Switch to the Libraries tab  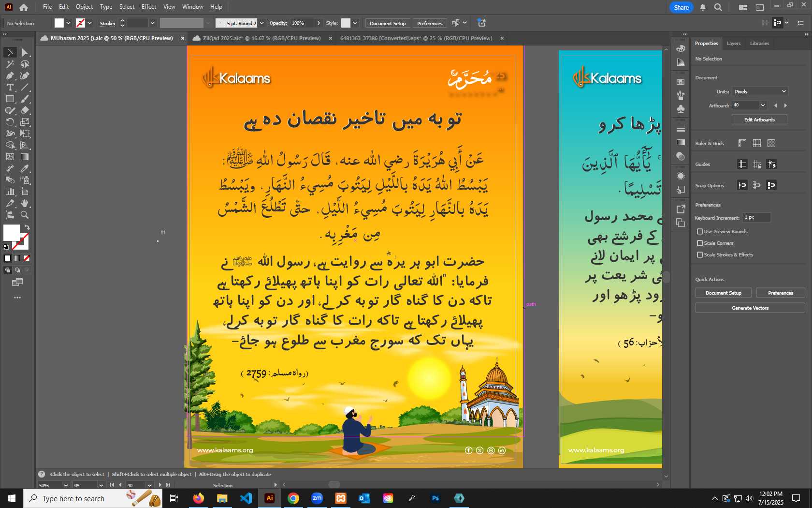pos(759,44)
